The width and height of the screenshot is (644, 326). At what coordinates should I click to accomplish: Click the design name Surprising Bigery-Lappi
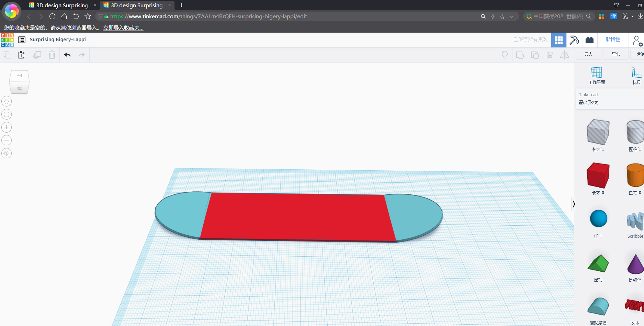tap(58, 40)
